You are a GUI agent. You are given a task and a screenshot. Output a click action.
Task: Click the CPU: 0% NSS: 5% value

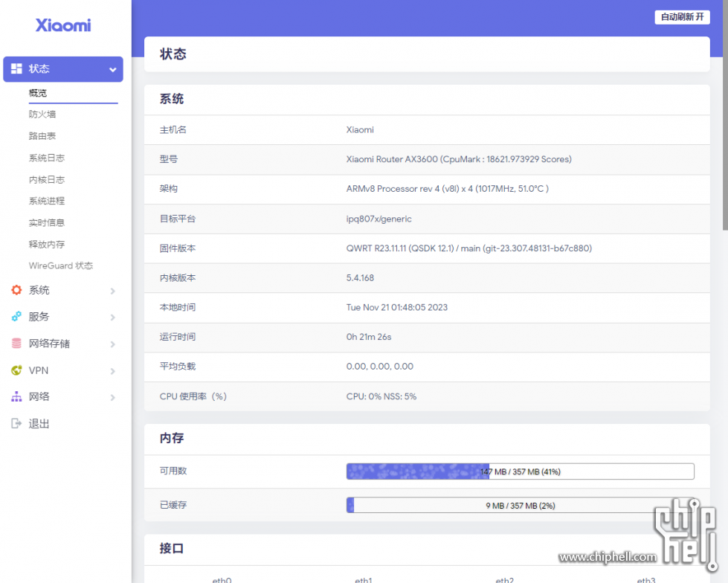point(381,396)
